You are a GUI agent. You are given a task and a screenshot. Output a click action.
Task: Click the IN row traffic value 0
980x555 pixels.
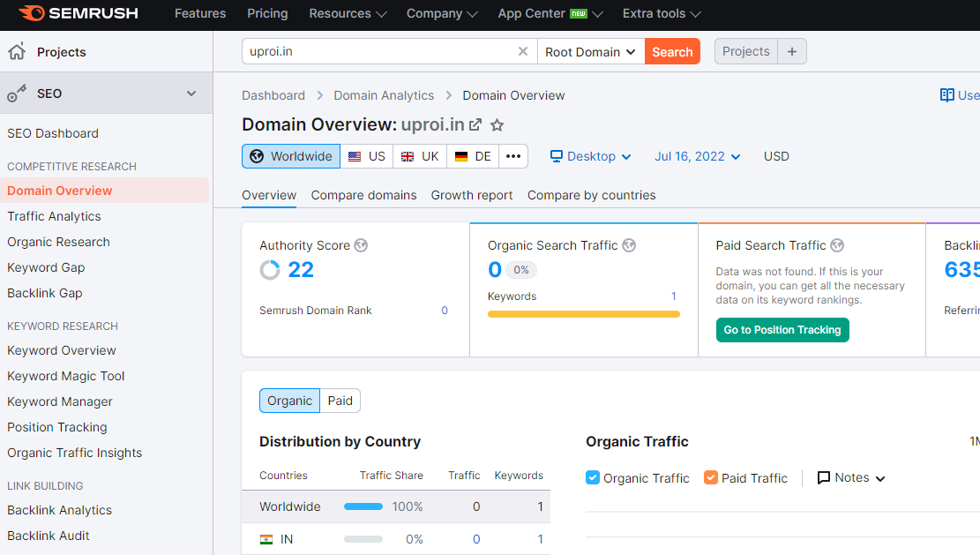pyautogui.click(x=476, y=539)
